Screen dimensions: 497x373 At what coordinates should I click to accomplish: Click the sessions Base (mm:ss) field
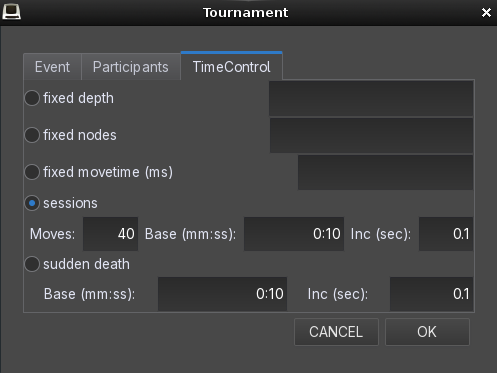[x=294, y=234]
